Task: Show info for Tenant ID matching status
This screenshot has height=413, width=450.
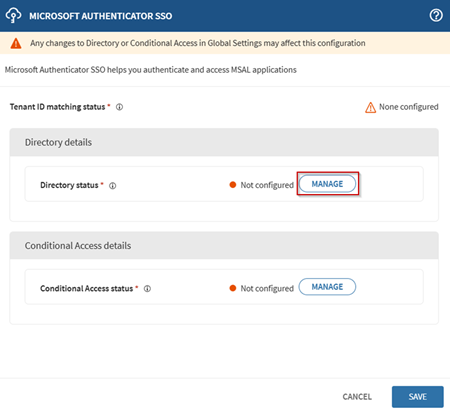Action: (x=119, y=107)
